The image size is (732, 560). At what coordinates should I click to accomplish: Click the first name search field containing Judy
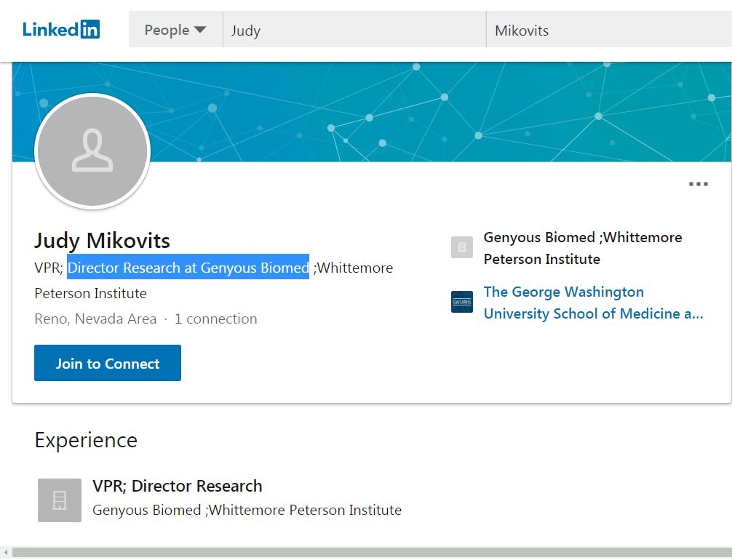pos(354,31)
